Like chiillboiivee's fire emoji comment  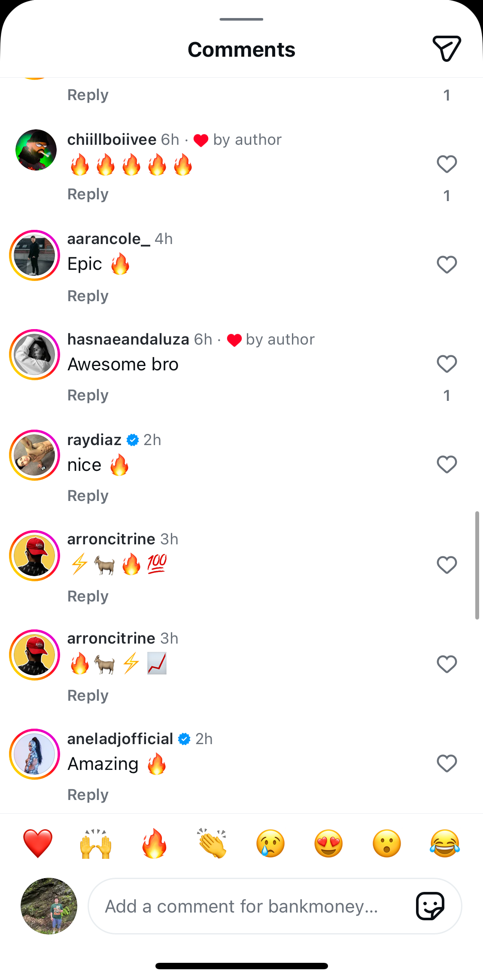click(x=447, y=164)
